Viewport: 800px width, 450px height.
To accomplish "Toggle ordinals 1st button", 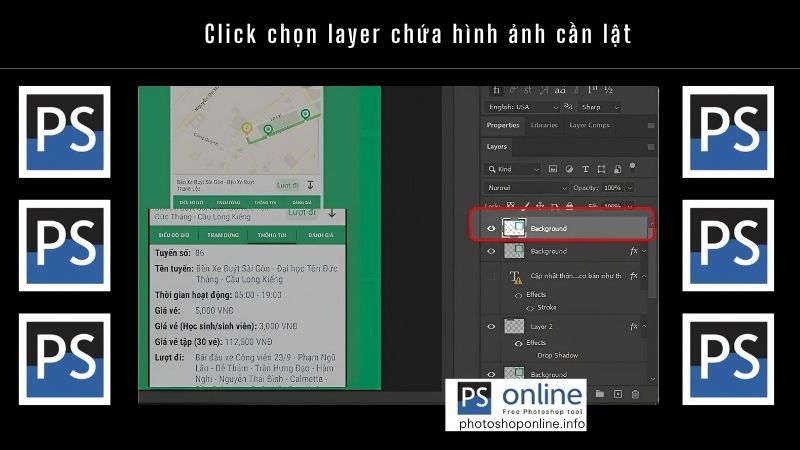I will point(592,90).
